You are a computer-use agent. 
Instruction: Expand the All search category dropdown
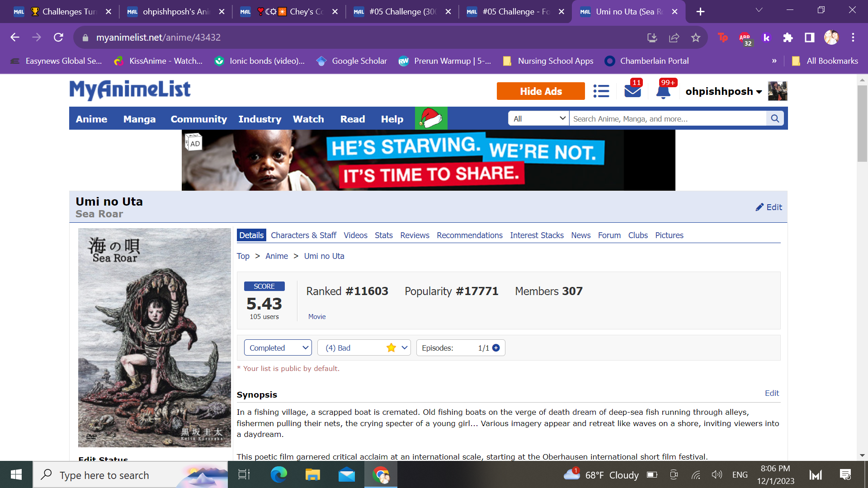(x=539, y=118)
